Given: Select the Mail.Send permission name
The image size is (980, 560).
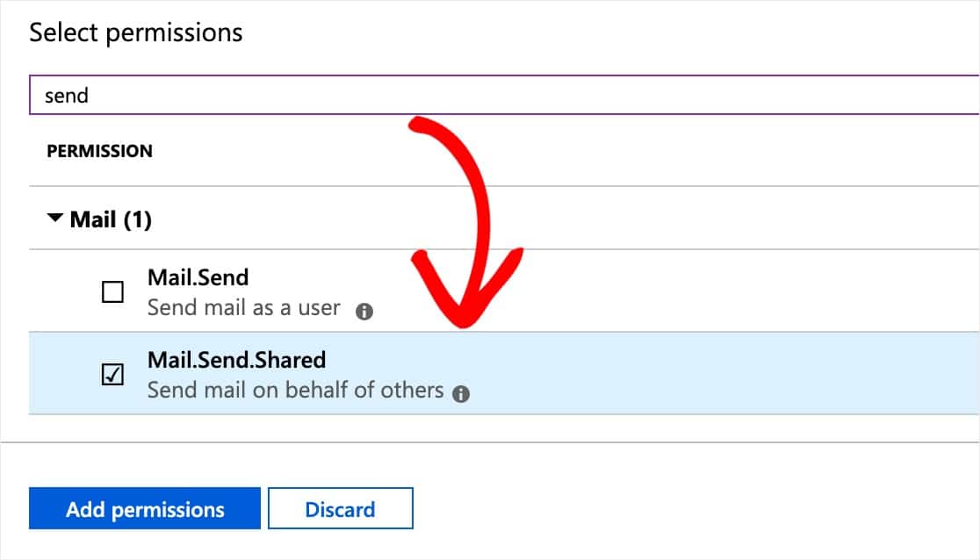Looking at the screenshot, I should [x=198, y=277].
